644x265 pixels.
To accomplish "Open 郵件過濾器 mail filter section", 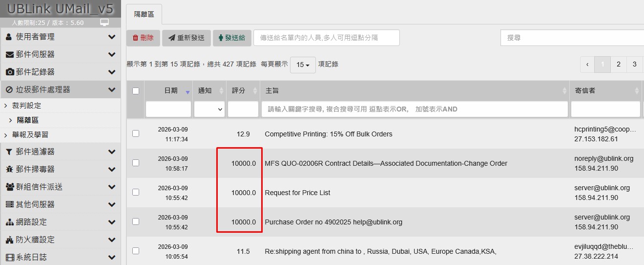I will tap(60, 152).
